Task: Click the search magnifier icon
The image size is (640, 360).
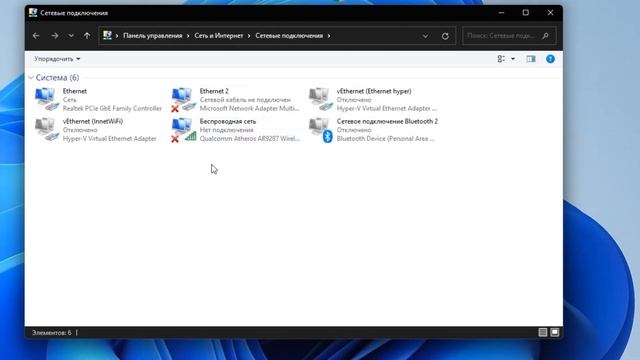Action: [546, 36]
